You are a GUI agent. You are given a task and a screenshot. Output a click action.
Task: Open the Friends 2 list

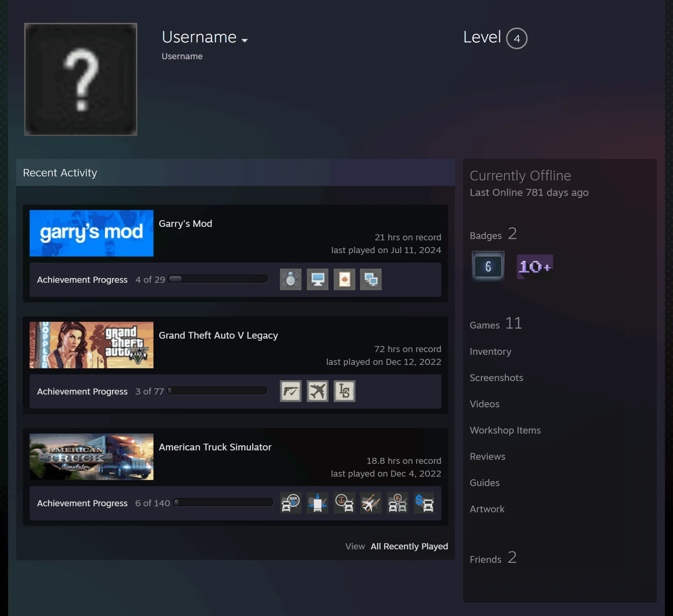493,557
